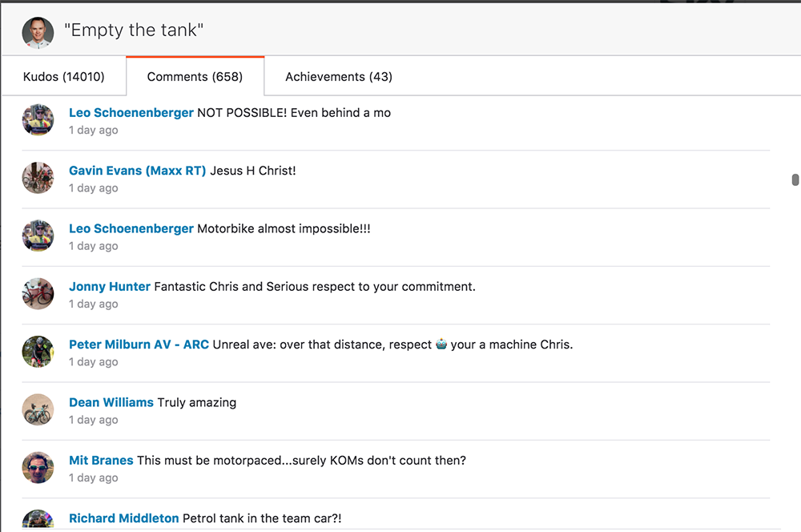
Task: Switch to the Comments (658) tab
Action: 195,77
